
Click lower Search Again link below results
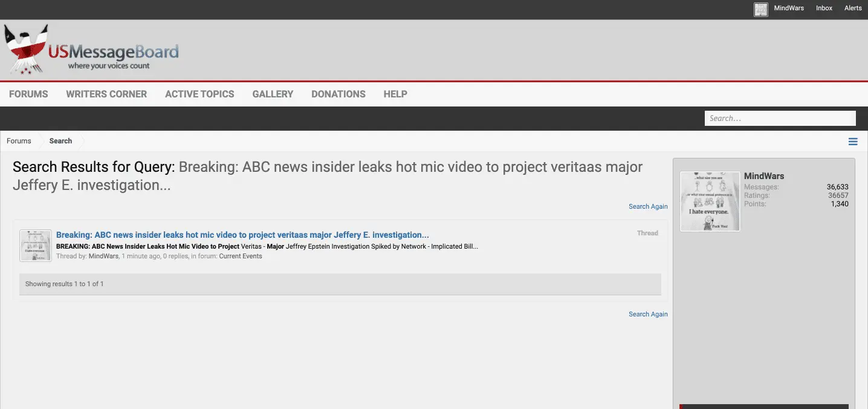pos(648,314)
